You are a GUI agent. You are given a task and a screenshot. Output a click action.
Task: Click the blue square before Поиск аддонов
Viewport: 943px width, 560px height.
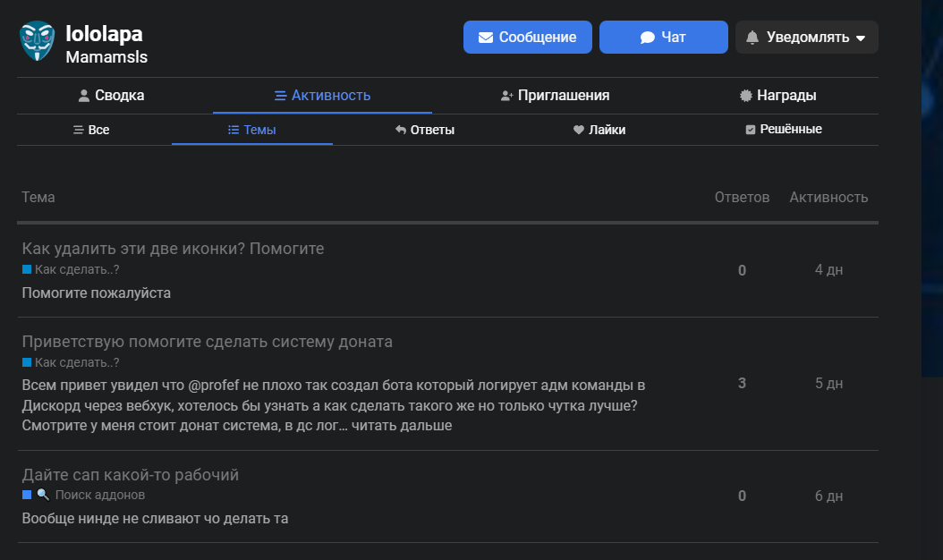27,495
